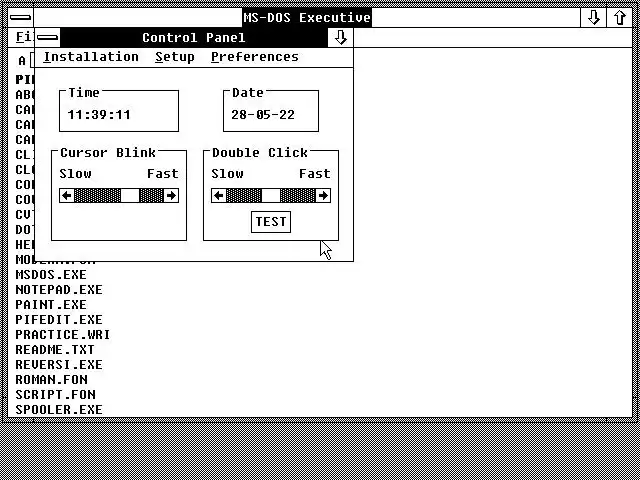Click the TEST button for double click

271,222
